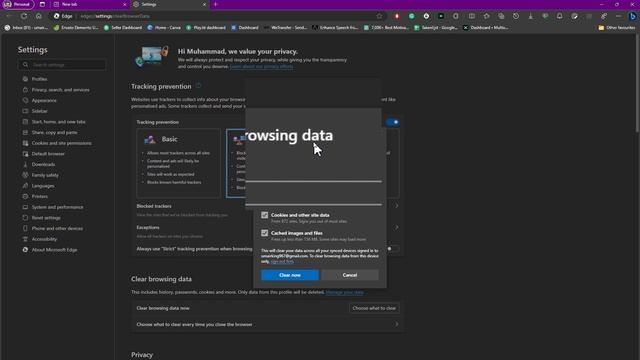Open Accessibility settings section
This screenshot has height=360, width=640.
pos(44,239)
